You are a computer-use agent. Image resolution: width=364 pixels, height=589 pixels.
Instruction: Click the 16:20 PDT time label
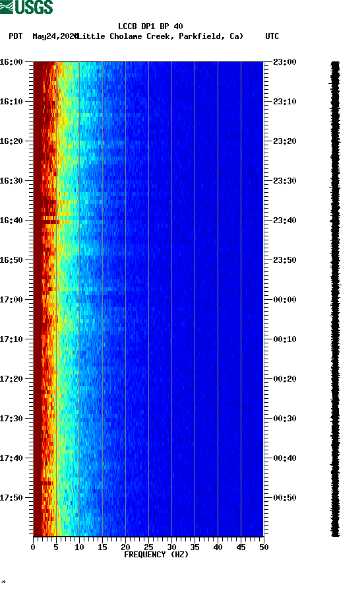click(11, 141)
